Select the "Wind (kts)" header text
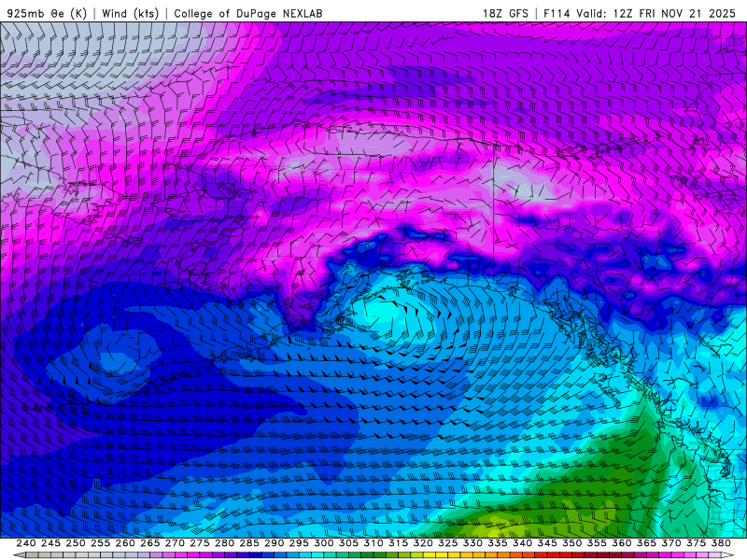Screen dimensions: 747x560 click(x=131, y=13)
